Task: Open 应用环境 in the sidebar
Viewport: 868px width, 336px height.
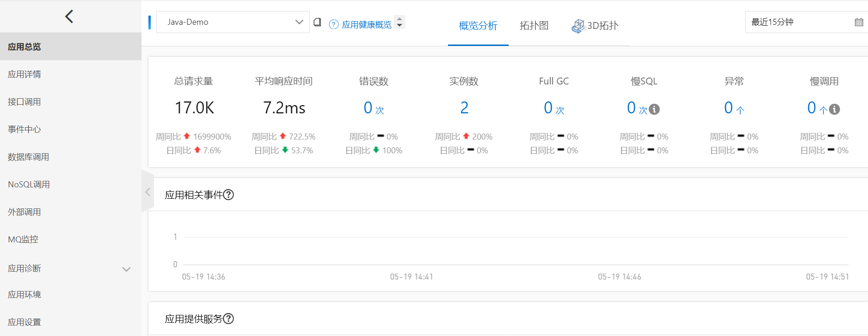Action: click(x=71, y=294)
